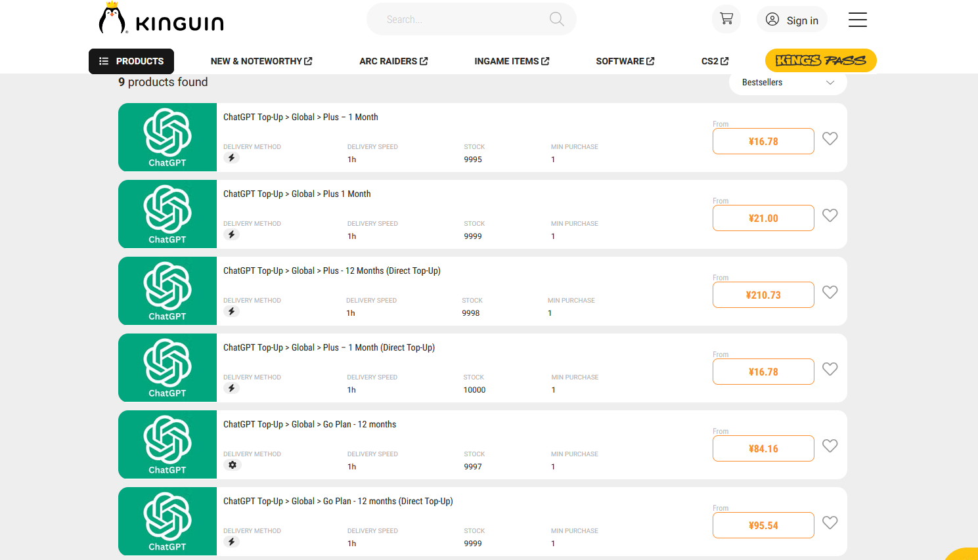The width and height of the screenshot is (978, 560).
Task: Click the search magnifier icon
Action: point(556,19)
